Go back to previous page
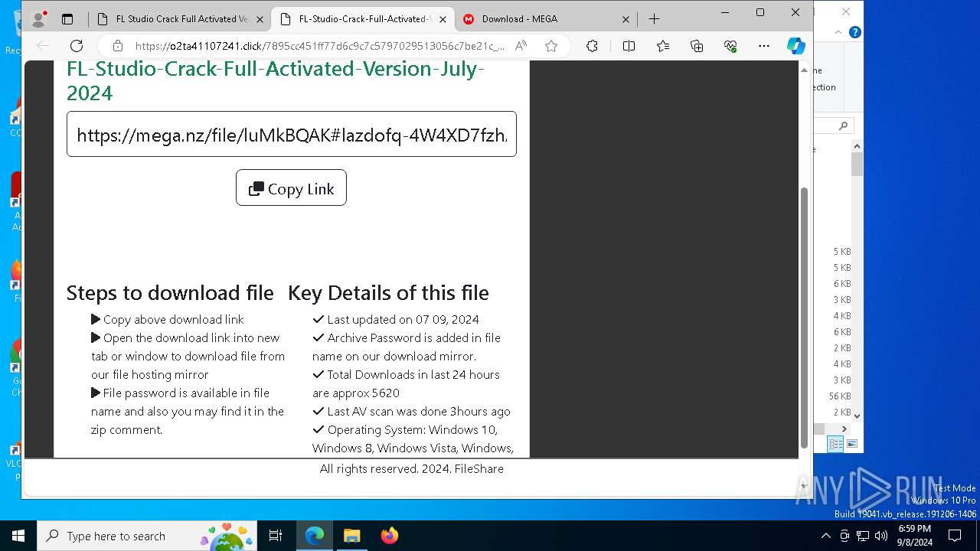Image resolution: width=980 pixels, height=551 pixels. pyautogui.click(x=43, y=46)
